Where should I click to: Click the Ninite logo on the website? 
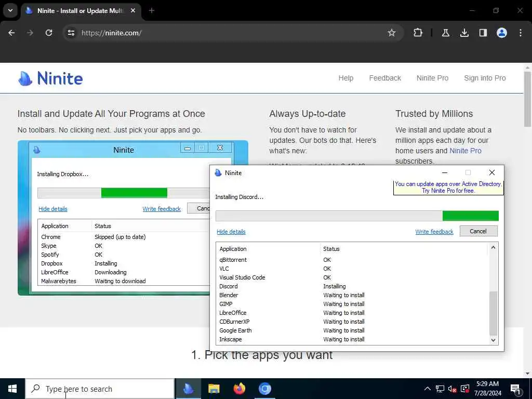pos(50,78)
